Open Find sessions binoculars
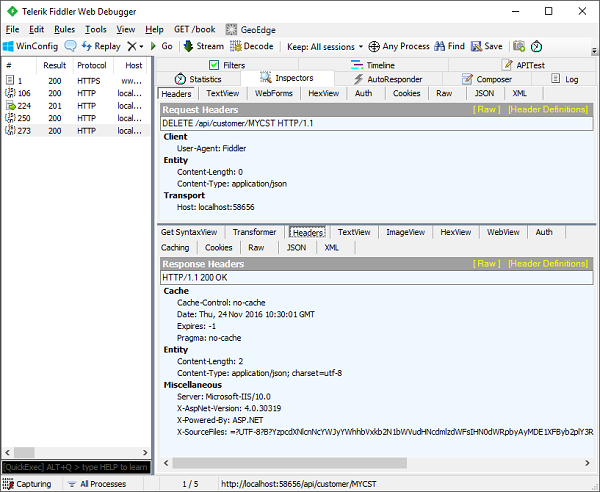Viewport: 600px width, 492px height. point(450,46)
